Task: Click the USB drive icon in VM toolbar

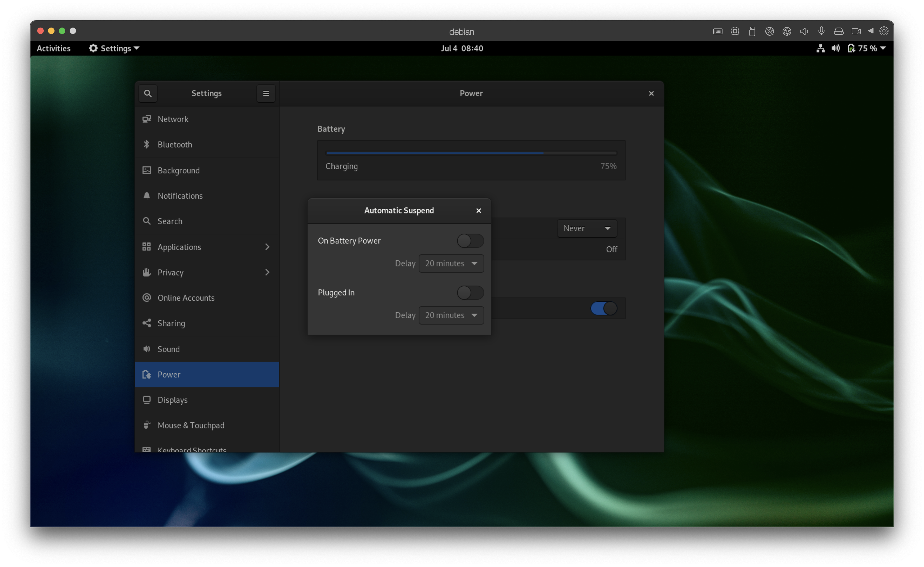Action: [752, 31]
